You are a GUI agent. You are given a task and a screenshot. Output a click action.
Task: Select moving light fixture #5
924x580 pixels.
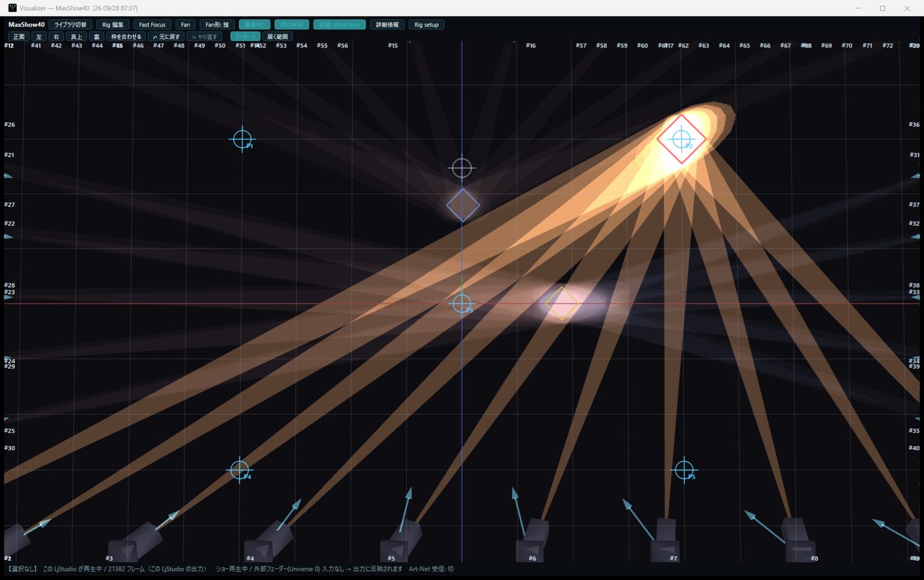click(x=401, y=541)
